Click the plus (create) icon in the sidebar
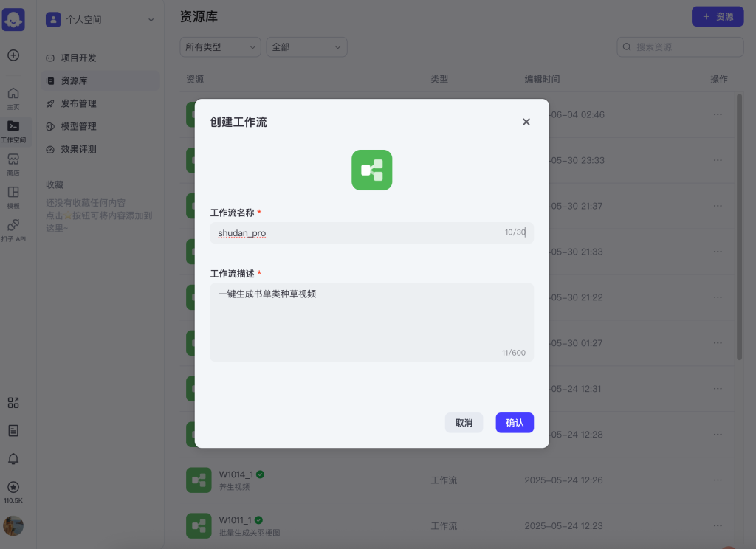The image size is (756, 549). pos(14,55)
